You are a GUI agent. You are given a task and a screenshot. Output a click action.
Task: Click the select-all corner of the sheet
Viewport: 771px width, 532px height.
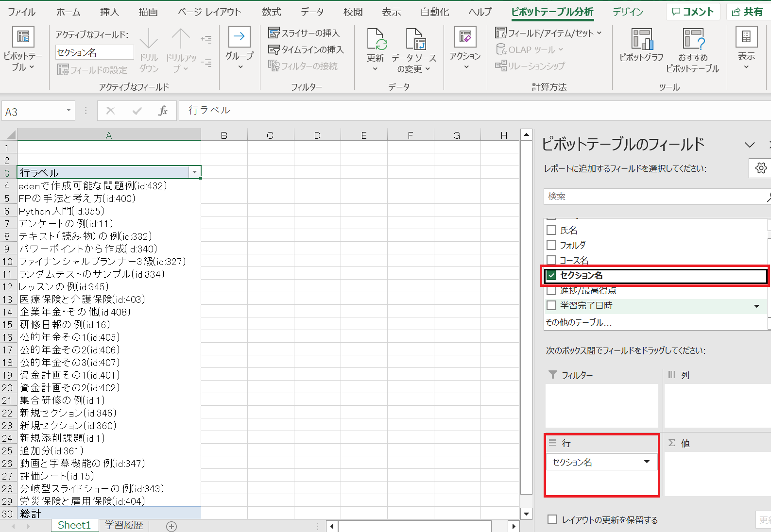[9, 134]
